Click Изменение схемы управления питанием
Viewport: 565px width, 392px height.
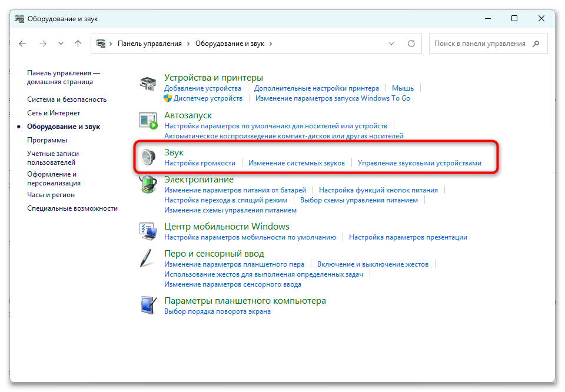pos(230,210)
